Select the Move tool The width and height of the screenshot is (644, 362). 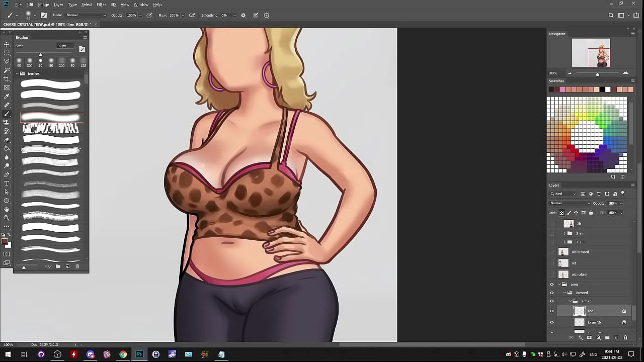(x=7, y=44)
